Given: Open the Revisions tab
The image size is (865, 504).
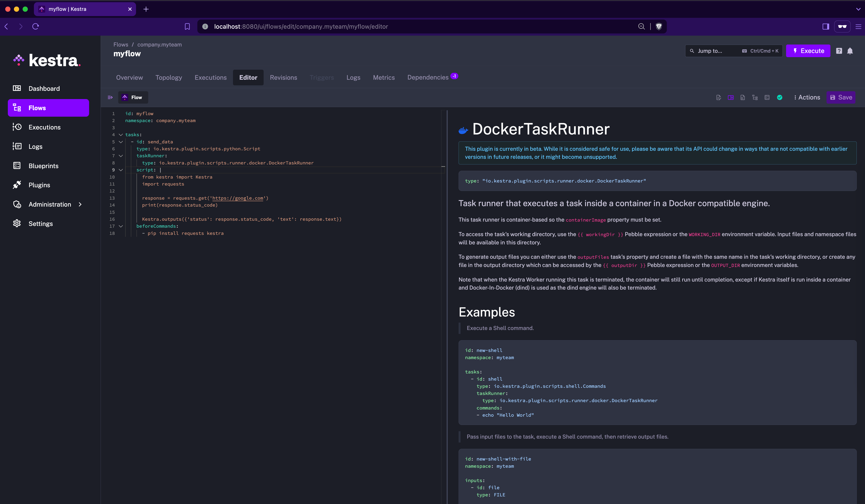Looking at the screenshot, I should (284, 77).
